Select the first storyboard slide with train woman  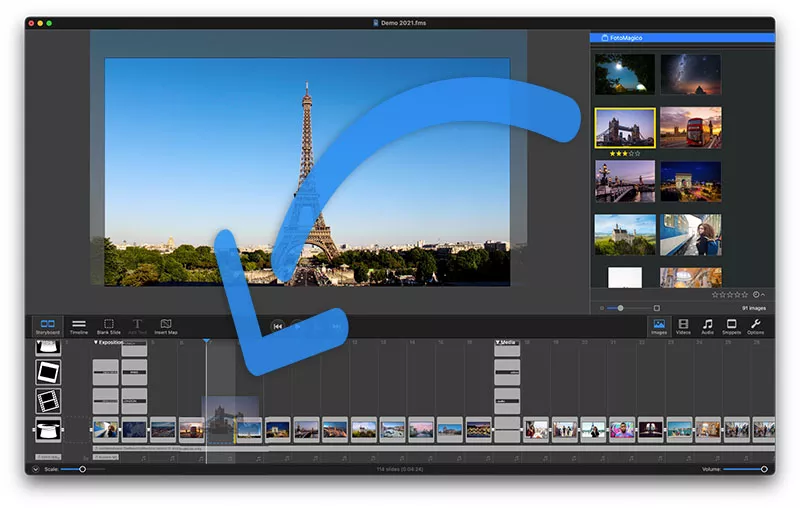(106, 429)
